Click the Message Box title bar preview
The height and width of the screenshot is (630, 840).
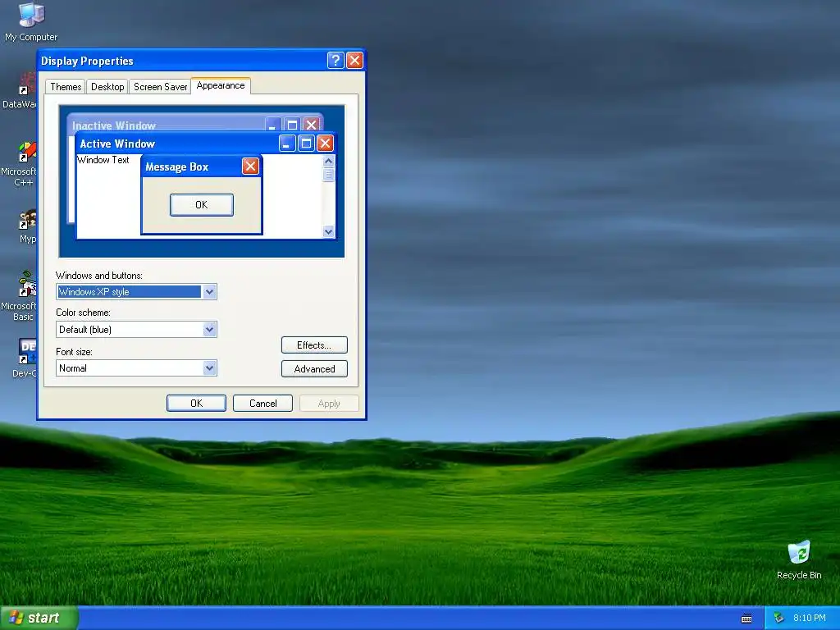(202, 166)
